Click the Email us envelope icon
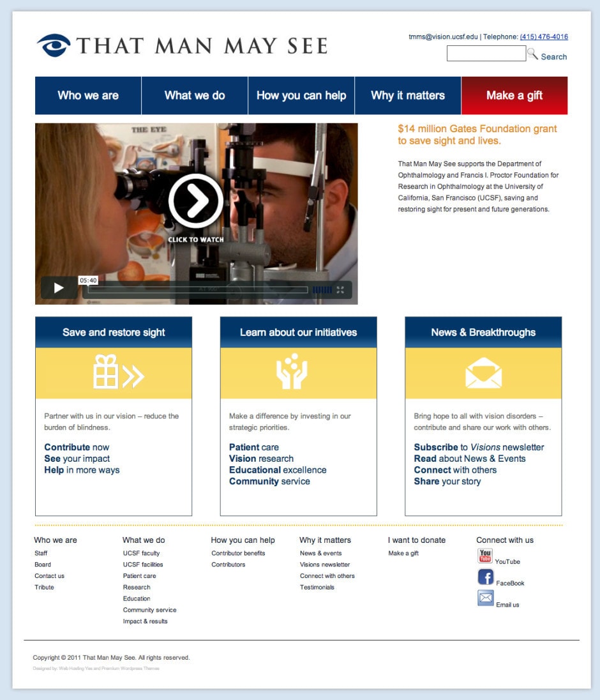Image resolution: width=600 pixels, height=700 pixels. [485, 598]
